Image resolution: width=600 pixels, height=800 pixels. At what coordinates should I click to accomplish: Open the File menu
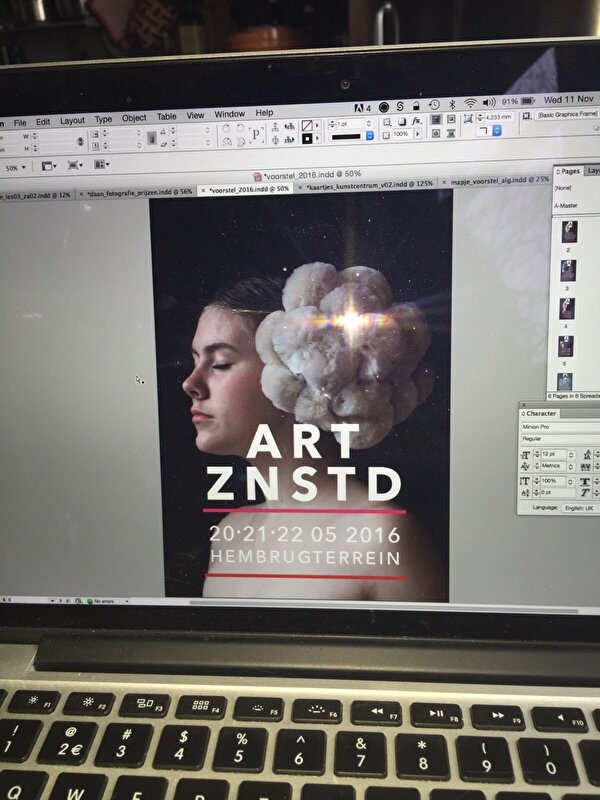(x=20, y=122)
